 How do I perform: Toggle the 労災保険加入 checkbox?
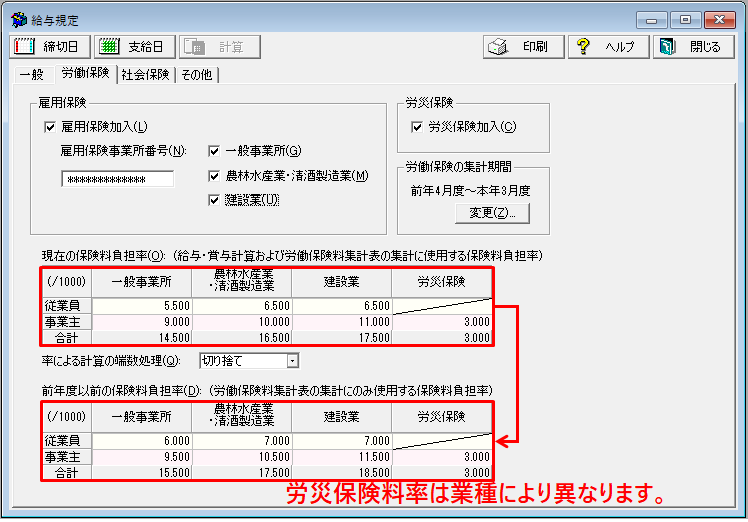click(x=418, y=127)
